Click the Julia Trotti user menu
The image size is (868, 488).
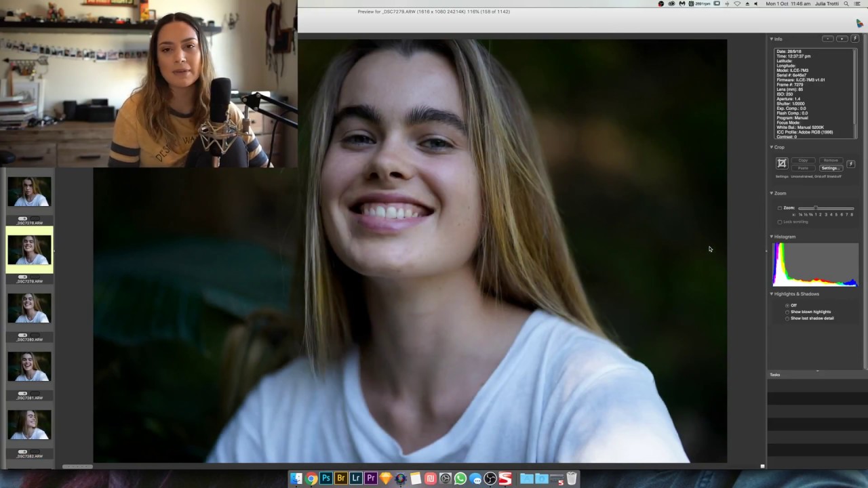(x=825, y=3)
